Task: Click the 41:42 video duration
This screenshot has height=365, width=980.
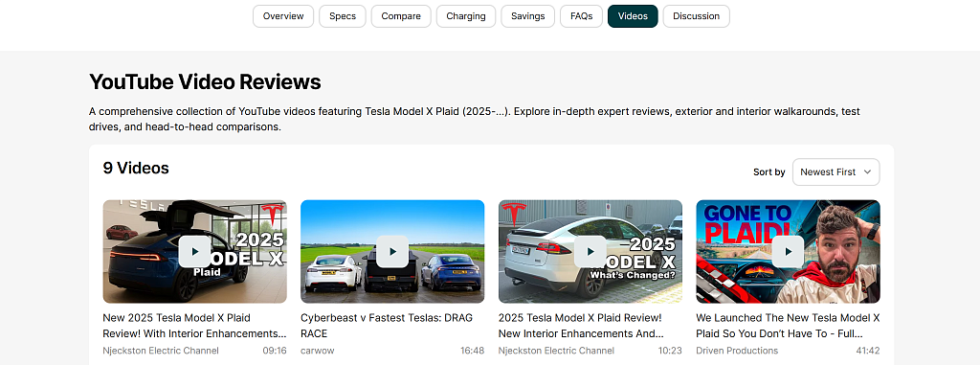Action: pyautogui.click(x=868, y=351)
